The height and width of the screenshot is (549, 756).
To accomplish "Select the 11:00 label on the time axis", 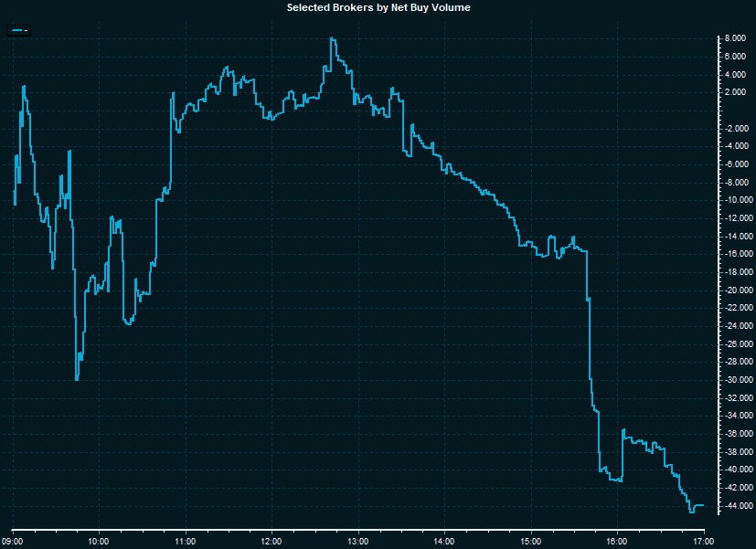I will coord(186,541).
